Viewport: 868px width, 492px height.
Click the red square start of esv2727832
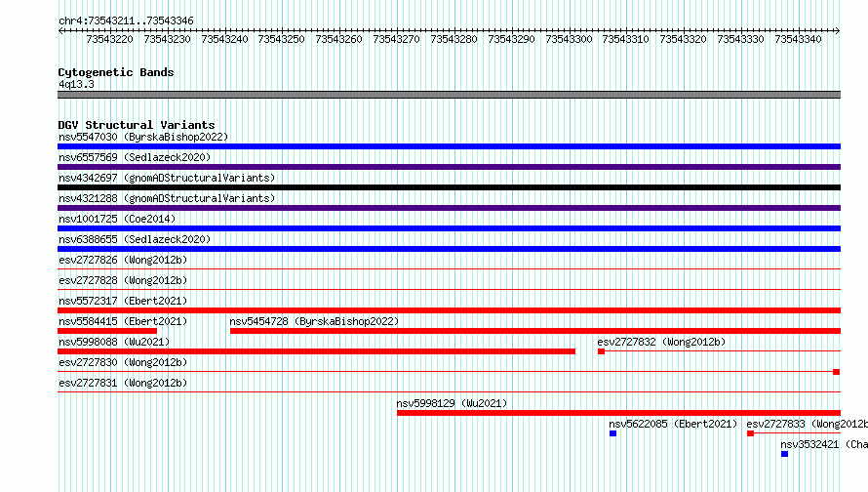coord(601,351)
